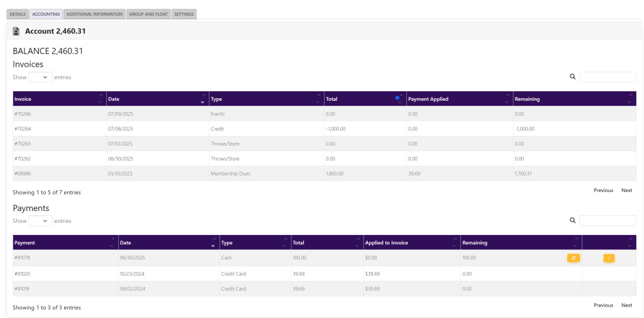
Task: Sort payments by Date column arrow
Action: pyautogui.click(x=213, y=243)
